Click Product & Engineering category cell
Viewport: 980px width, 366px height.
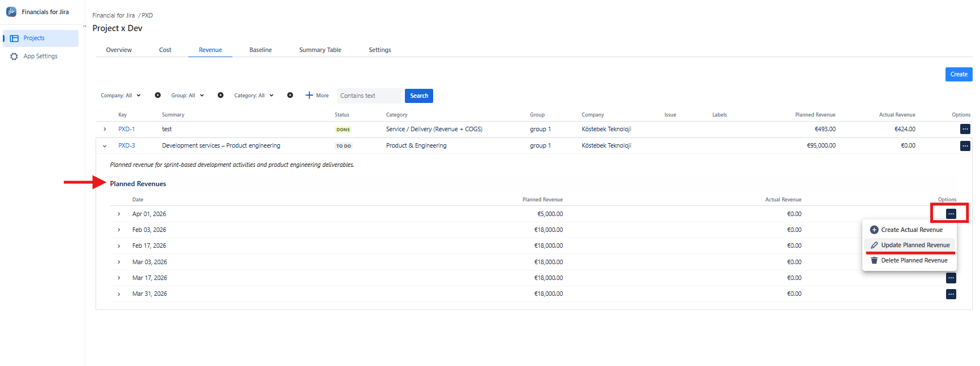click(416, 145)
